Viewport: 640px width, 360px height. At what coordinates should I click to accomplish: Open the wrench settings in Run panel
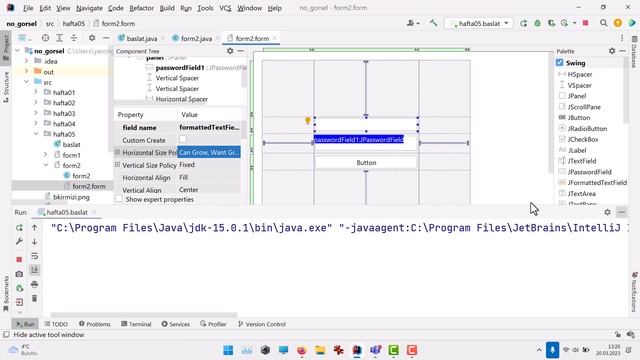coord(19,241)
